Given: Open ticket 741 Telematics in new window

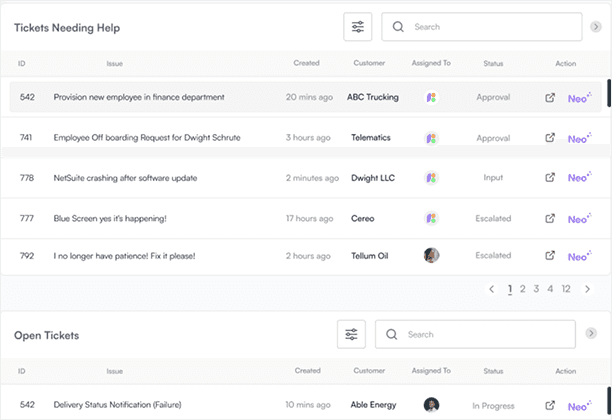Looking at the screenshot, I should (x=550, y=137).
